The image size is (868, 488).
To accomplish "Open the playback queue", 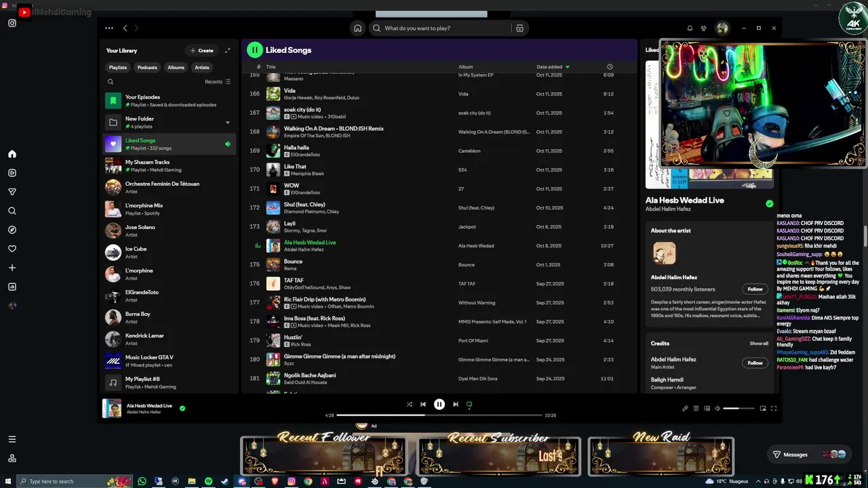I will click(x=696, y=408).
